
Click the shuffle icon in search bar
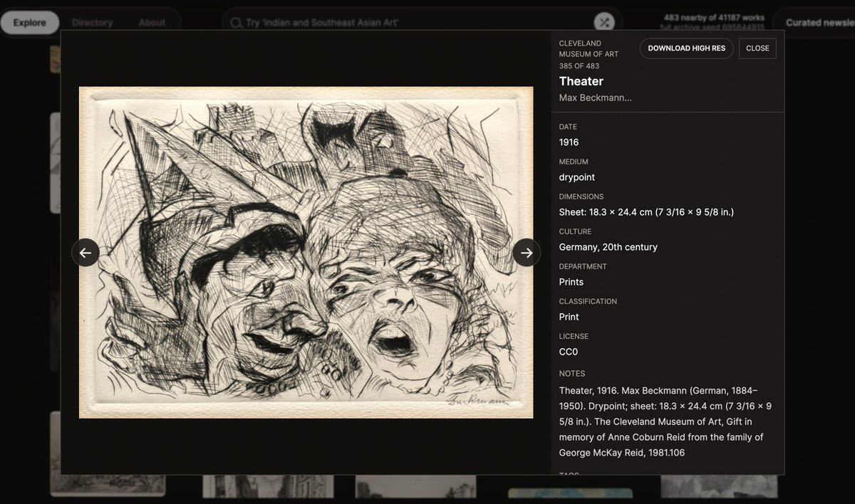coord(604,22)
